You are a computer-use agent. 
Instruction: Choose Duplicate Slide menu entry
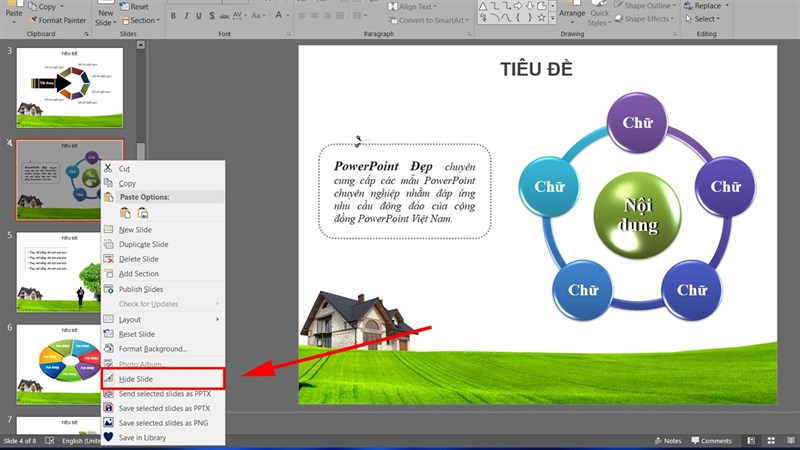point(163,244)
